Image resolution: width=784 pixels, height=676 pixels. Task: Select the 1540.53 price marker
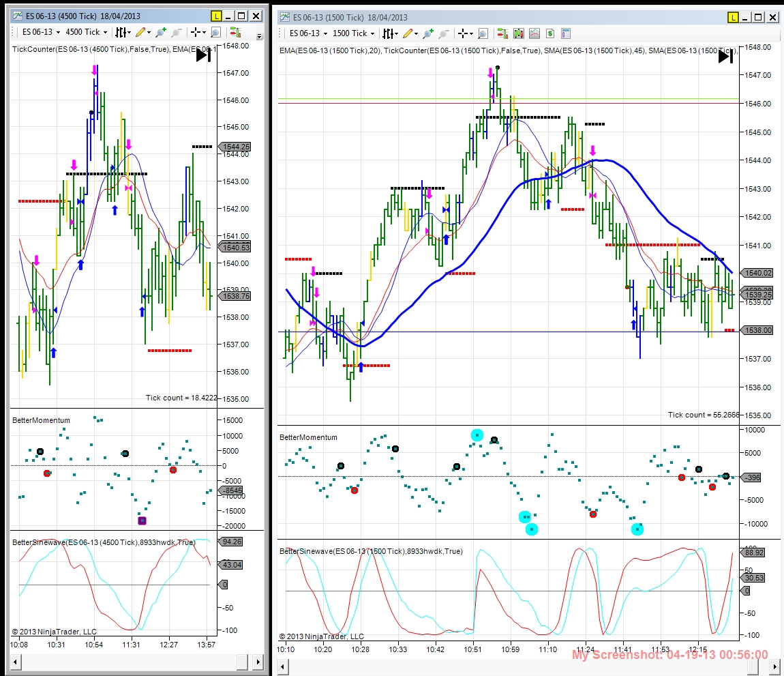(x=235, y=247)
